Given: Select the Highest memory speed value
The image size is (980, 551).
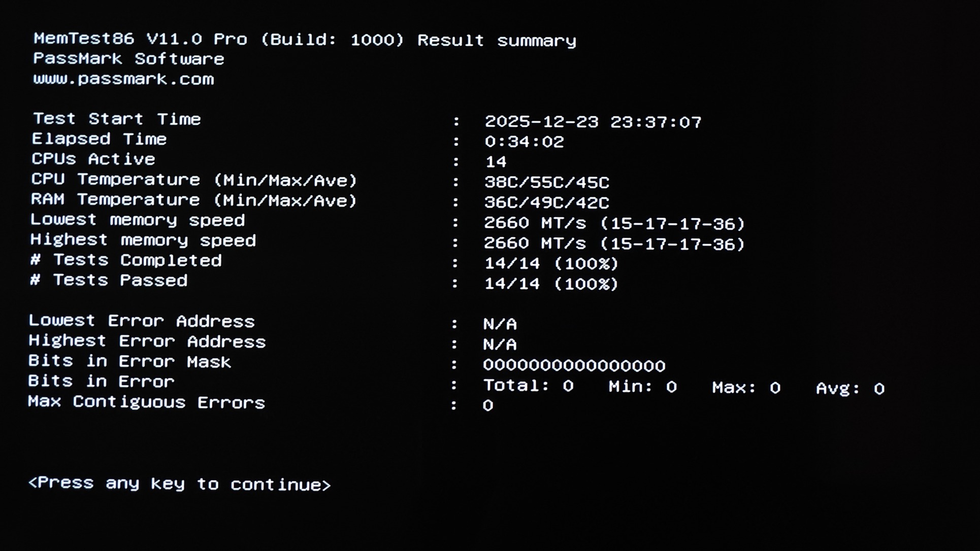Looking at the screenshot, I should 614,244.
